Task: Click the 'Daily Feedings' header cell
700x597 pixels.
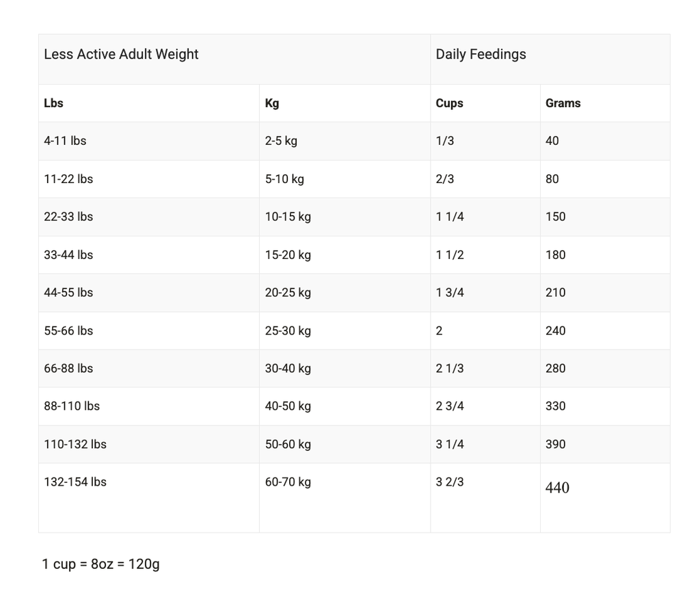Action: 481,55
